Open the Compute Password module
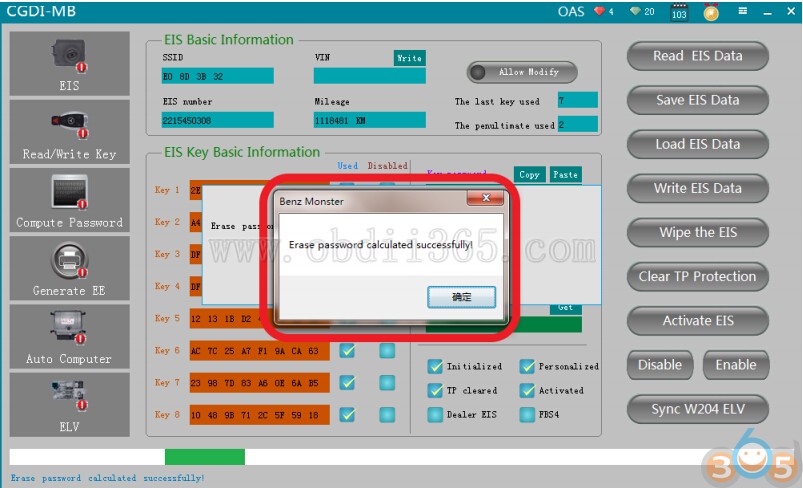 (69, 200)
